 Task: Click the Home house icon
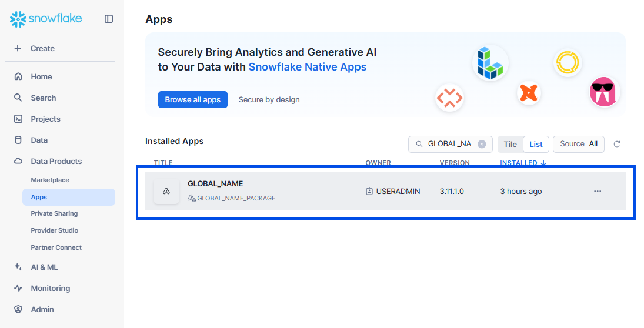[18, 77]
